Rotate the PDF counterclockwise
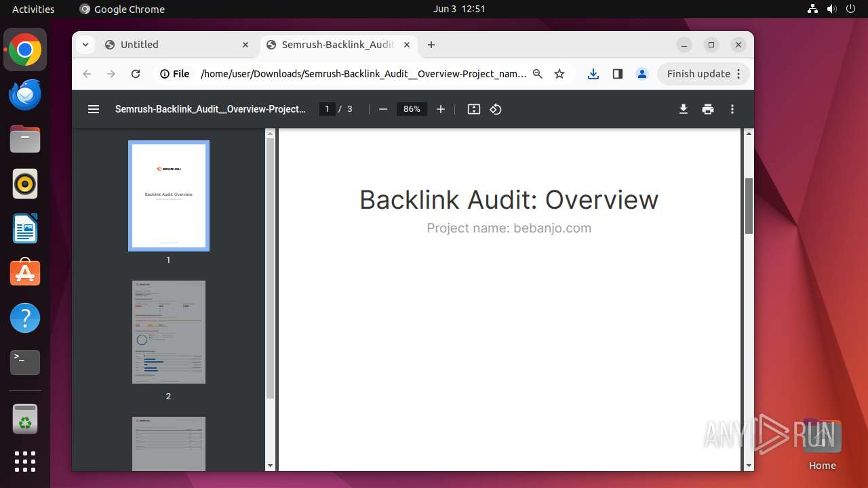The image size is (868, 488). [496, 109]
